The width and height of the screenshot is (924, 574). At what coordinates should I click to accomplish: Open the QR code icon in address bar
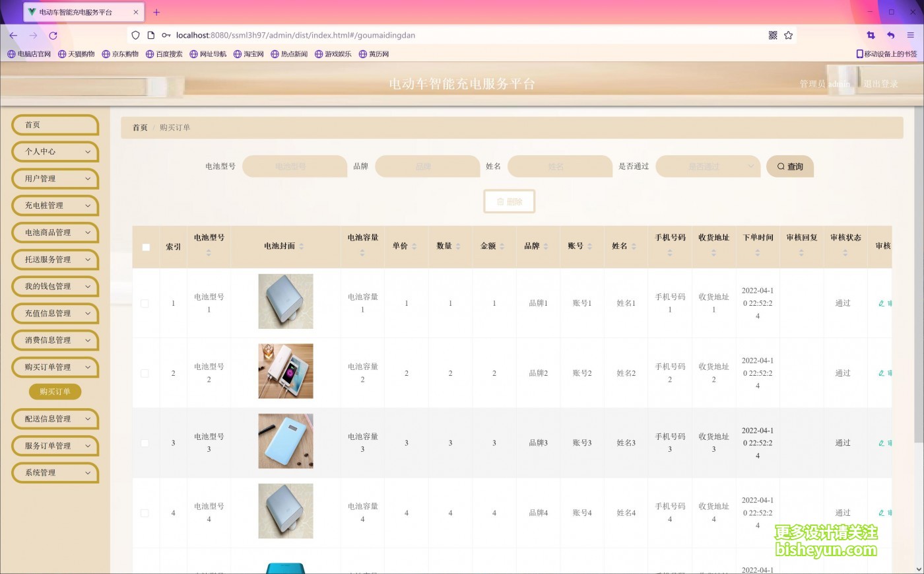click(773, 36)
